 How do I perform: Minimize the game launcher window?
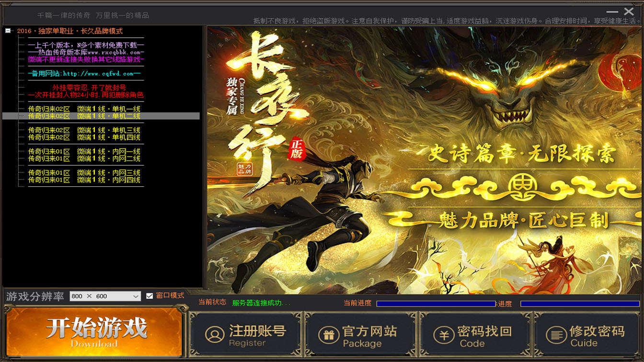(612, 11)
